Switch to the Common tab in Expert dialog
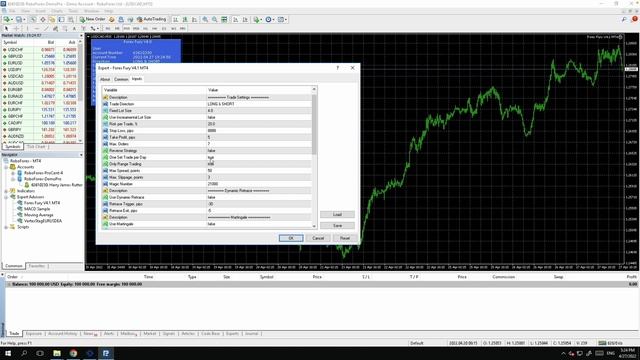This screenshot has width=640, height=360. pos(121,79)
